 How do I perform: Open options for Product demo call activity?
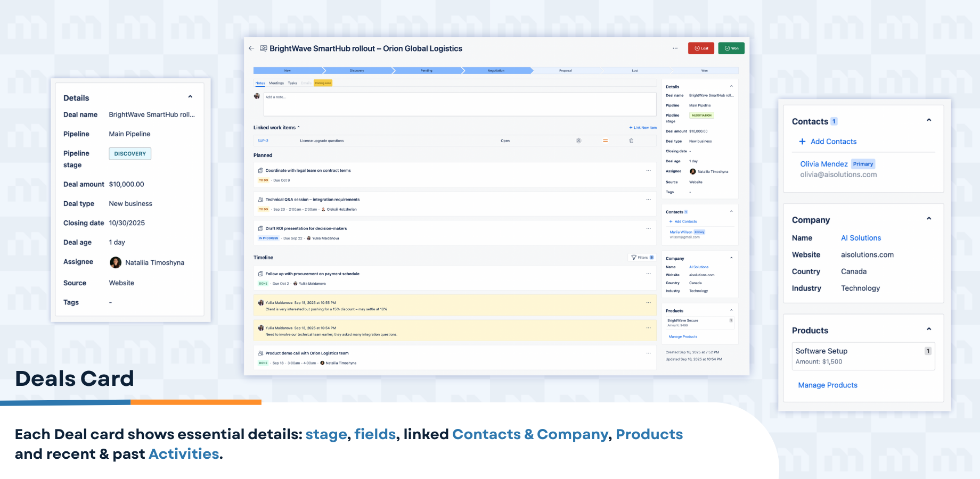click(648, 353)
